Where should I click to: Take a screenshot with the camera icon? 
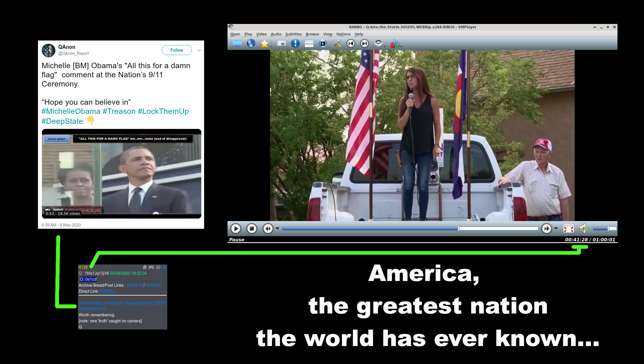[x=281, y=43]
